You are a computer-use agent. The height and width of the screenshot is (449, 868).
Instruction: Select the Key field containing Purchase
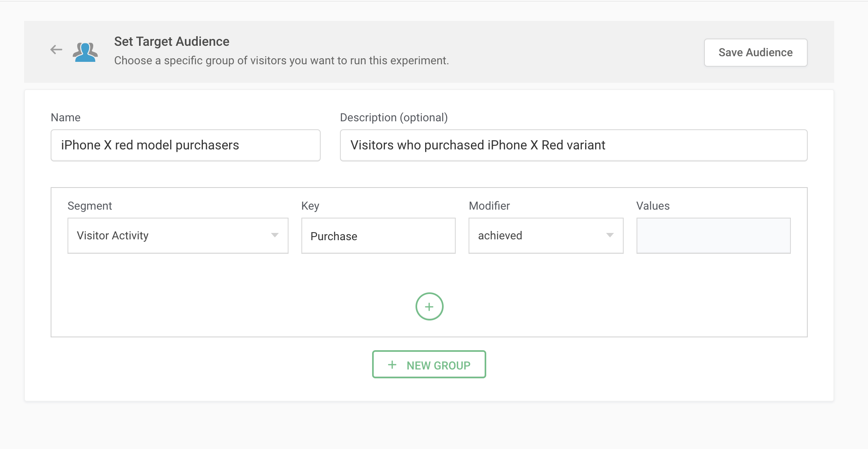point(378,236)
